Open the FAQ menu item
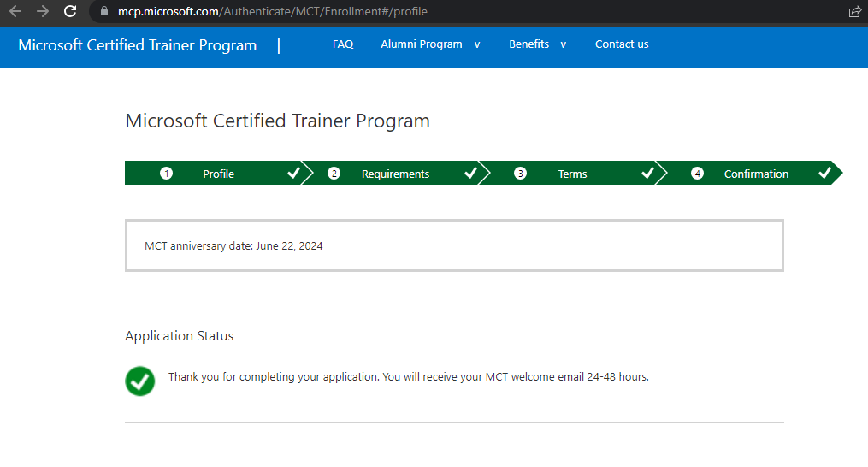The width and height of the screenshot is (868, 467). point(343,44)
